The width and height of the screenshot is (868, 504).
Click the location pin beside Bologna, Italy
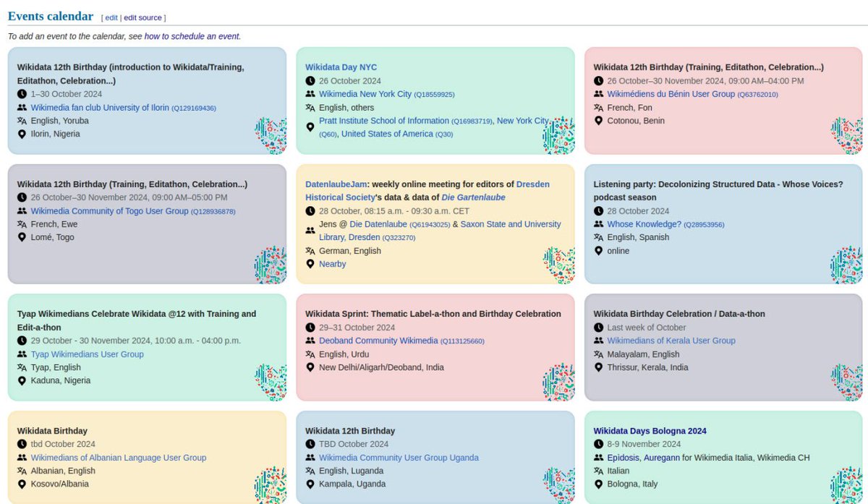tap(598, 484)
